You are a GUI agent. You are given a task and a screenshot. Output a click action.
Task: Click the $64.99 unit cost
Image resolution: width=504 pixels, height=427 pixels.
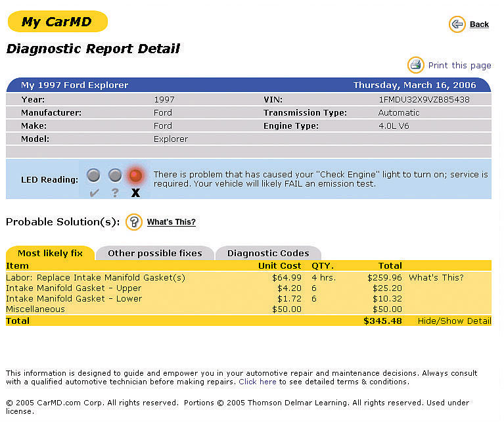click(286, 278)
